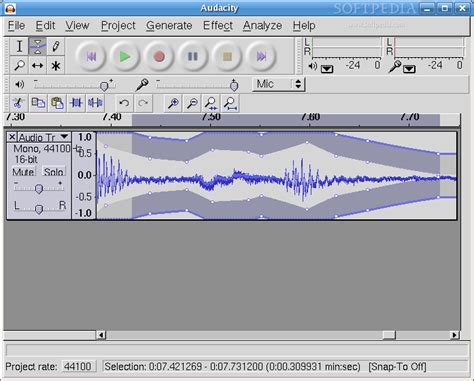The width and height of the screenshot is (474, 381).
Task: Pause playback with Pause button
Action: click(x=193, y=56)
